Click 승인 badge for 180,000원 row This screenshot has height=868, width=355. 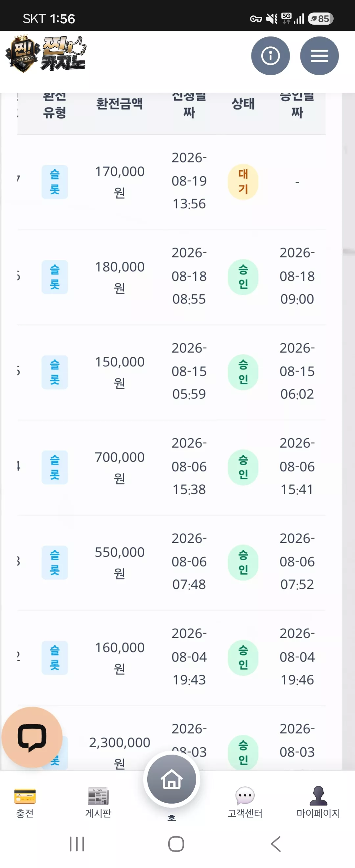click(243, 277)
